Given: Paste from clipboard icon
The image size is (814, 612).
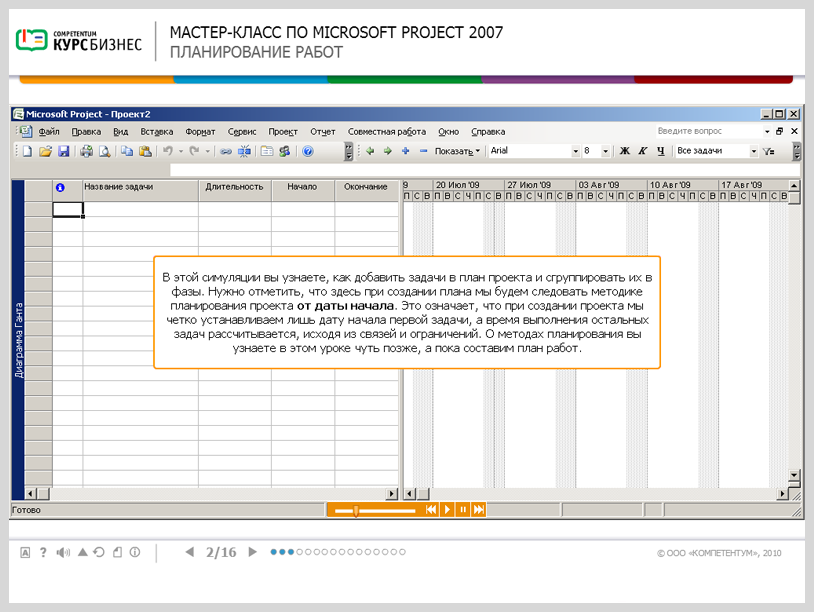Looking at the screenshot, I should tap(145, 151).
